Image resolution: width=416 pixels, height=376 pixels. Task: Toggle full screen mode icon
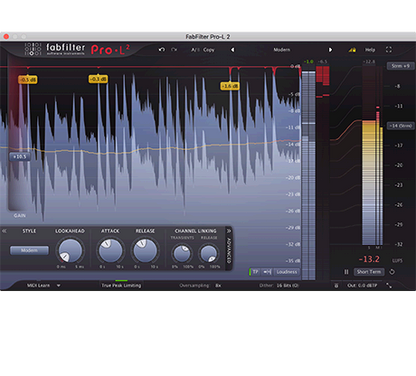[x=389, y=50]
